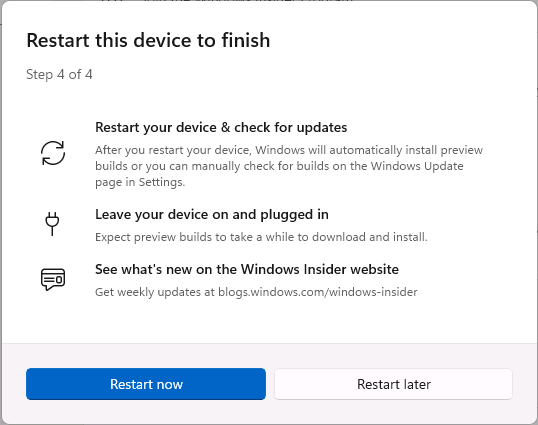Click the "Step 4 of 4" label

point(59,74)
